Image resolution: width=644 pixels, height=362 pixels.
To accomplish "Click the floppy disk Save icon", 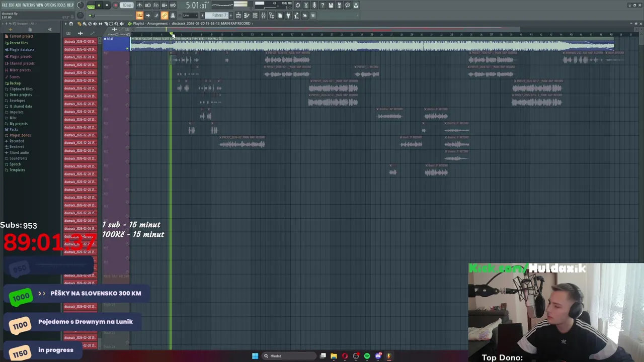I will pyautogui.click(x=331, y=5).
